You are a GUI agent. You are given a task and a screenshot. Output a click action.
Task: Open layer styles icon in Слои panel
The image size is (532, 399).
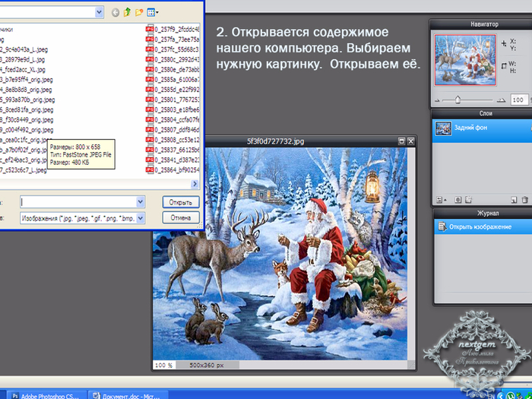coord(469,200)
